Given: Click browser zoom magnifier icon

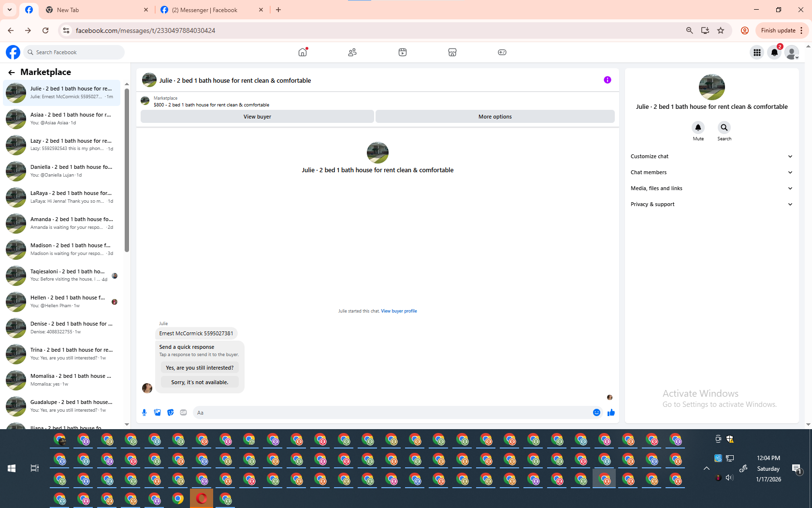Looking at the screenshot, I should pos(690,30).
